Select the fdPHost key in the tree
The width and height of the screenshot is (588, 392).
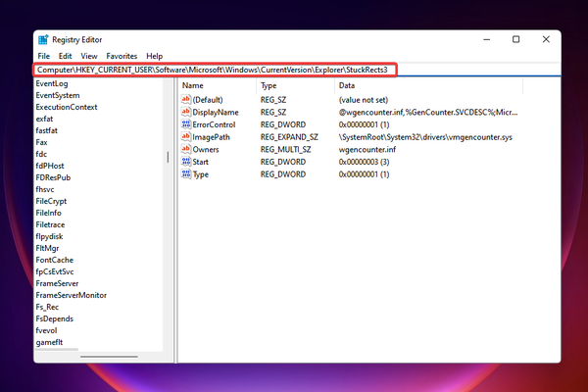click(50, 166)
